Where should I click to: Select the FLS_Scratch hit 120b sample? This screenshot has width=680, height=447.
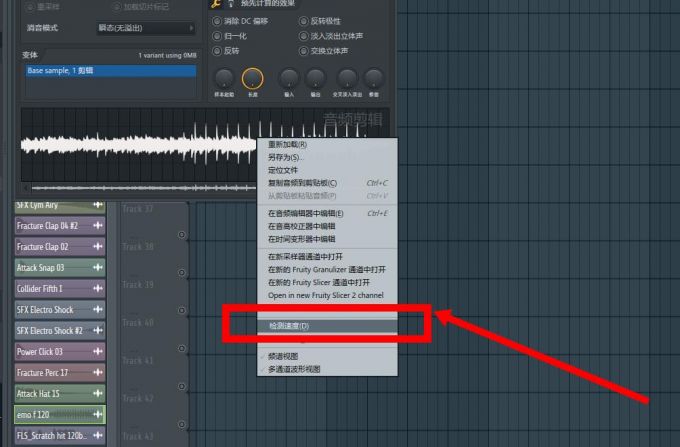60,435
